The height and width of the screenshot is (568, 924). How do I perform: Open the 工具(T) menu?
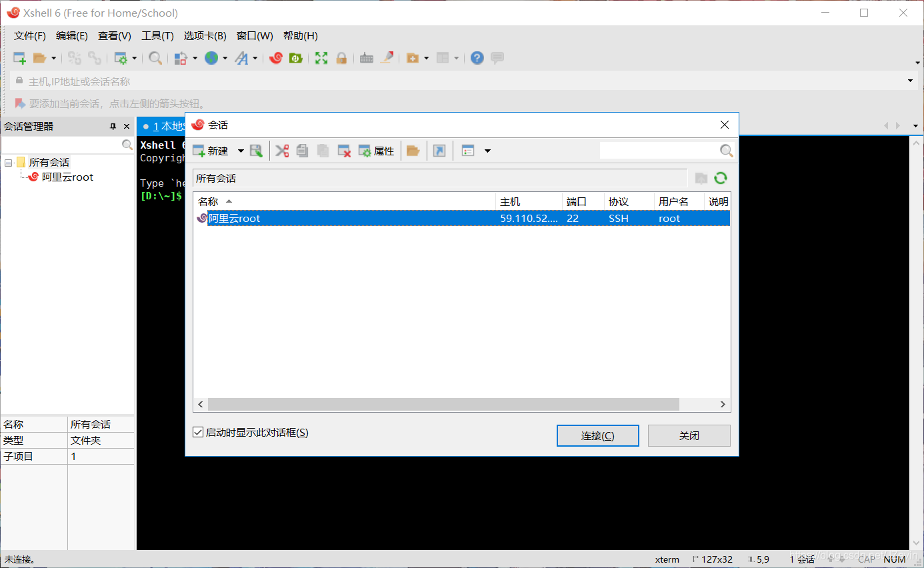click(158, 36)
